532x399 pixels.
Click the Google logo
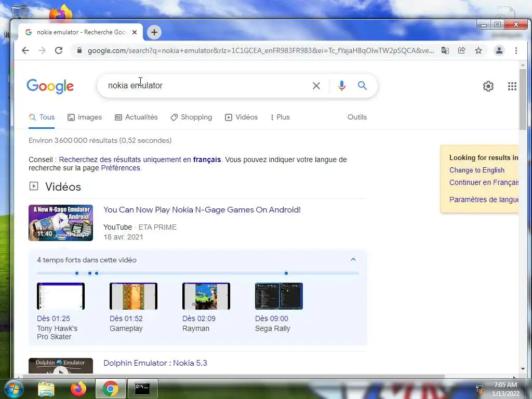pyautogui.click(x=50, y=86)
